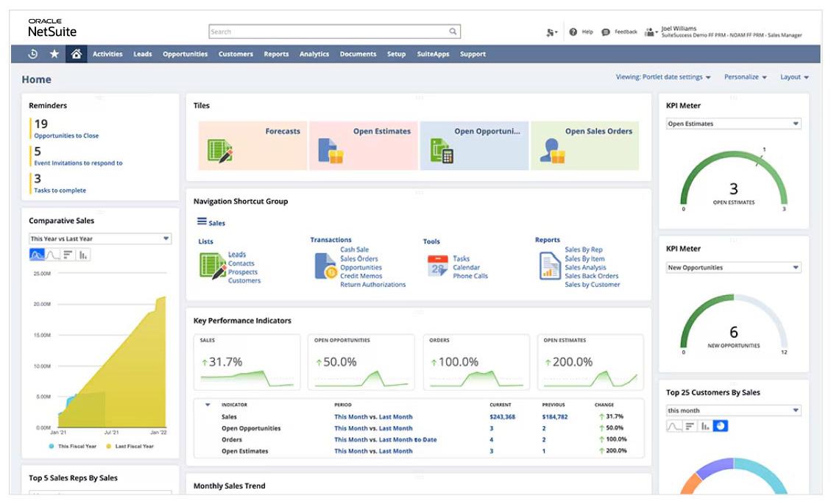The height and width of the screenshot is (504, 831).
Task: Click the Reports document icon
Action: [x=550, y=266]
